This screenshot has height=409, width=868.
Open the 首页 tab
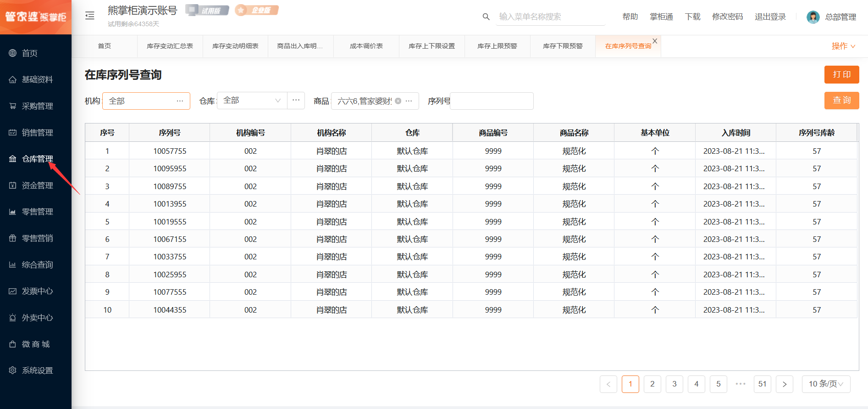[105, 46]
